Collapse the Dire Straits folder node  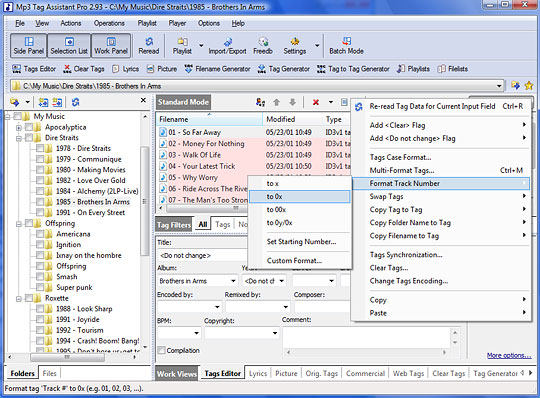[19, 138]
